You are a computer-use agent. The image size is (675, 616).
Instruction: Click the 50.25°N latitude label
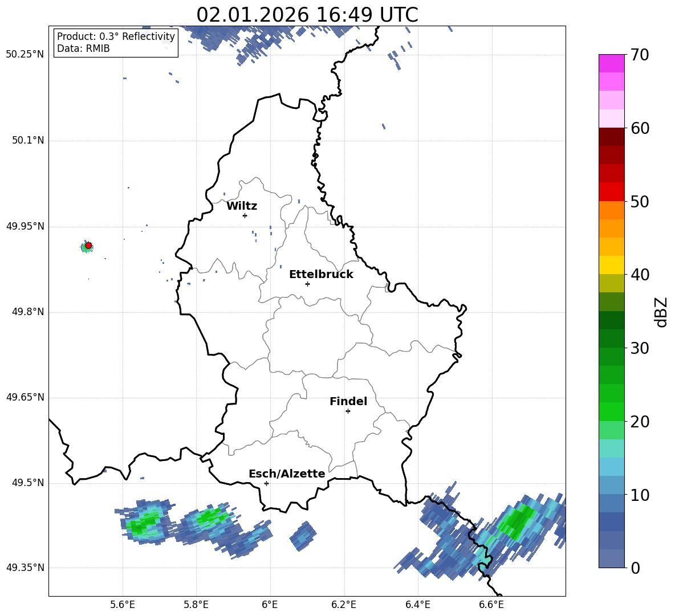tap(25, 55)
